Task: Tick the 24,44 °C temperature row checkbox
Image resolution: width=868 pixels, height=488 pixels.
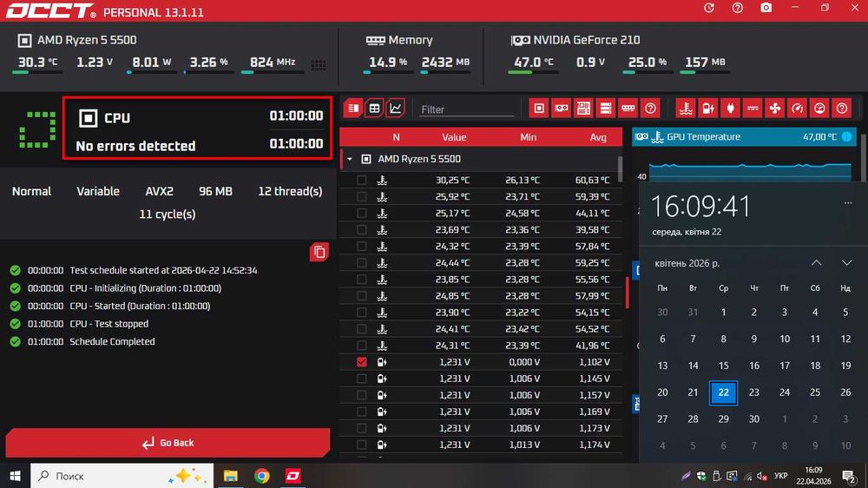Action: tap(361, 262)
